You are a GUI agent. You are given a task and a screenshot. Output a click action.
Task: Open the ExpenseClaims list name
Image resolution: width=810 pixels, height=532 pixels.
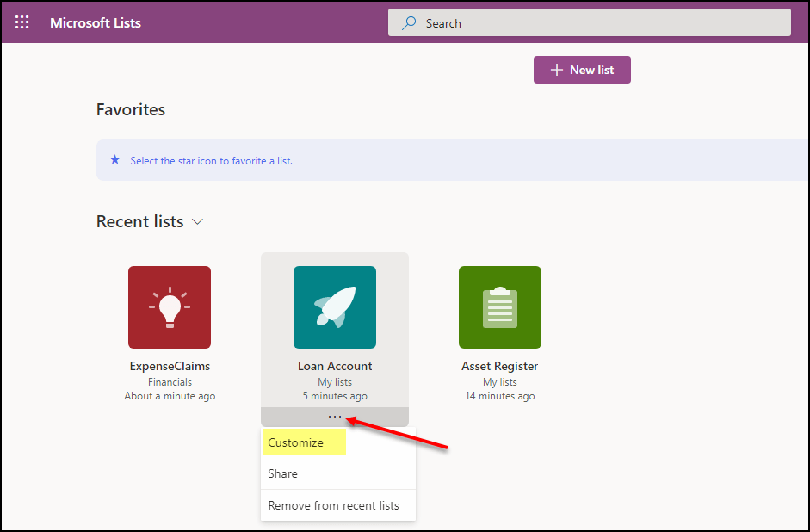click(x=170, y=366)
